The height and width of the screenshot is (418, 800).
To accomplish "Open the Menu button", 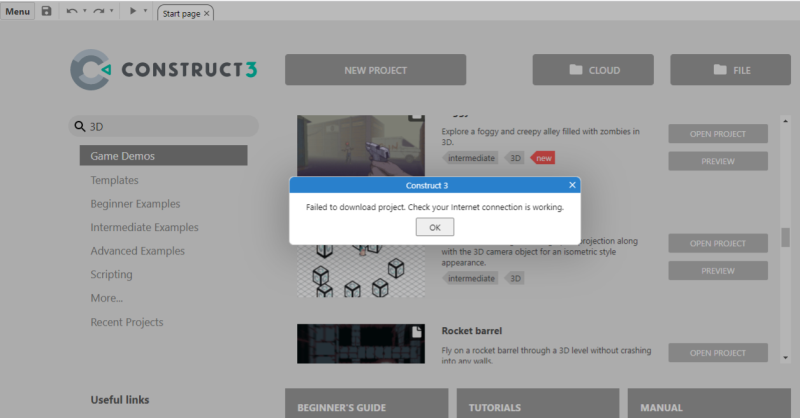I will (x=17, y=11).
